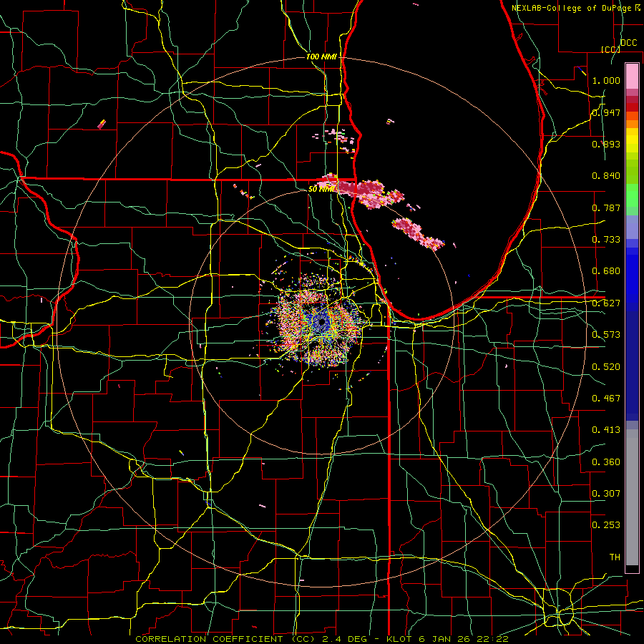Click the 0.893 scale value

click(606, 144)
